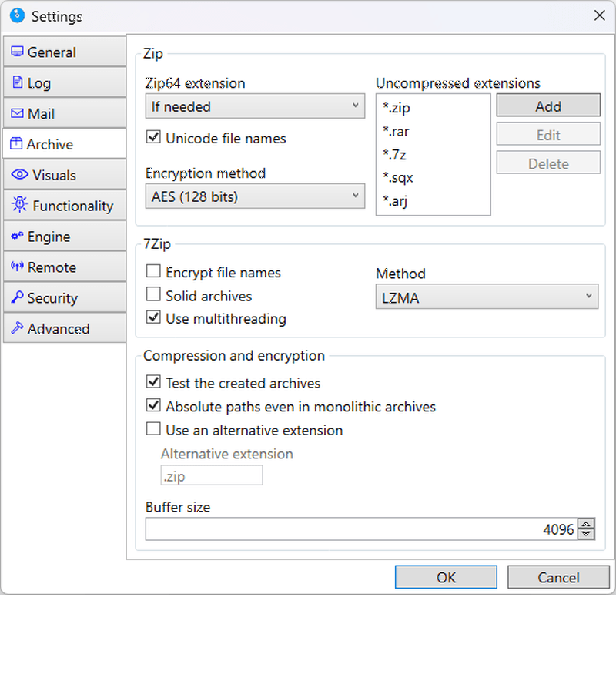The width and height of the screenshot is (616, 678).
Task: Increase Buffer size with up arrow
Action: [586, 524]
